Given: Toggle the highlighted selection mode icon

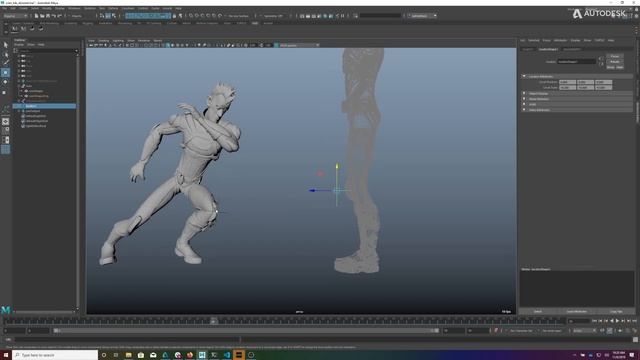Looking at the screenshot, I should pos(108,16).
